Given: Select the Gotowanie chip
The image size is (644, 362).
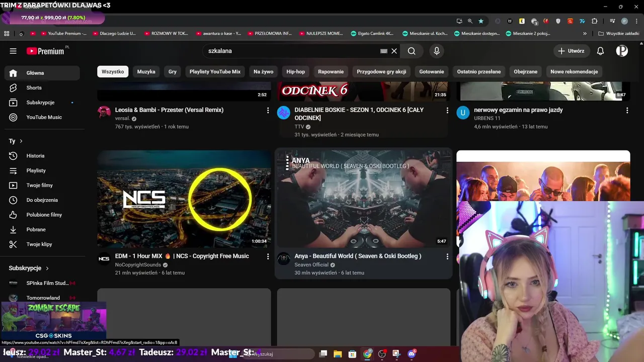Looking at the screenshot, I should (432, 72).
